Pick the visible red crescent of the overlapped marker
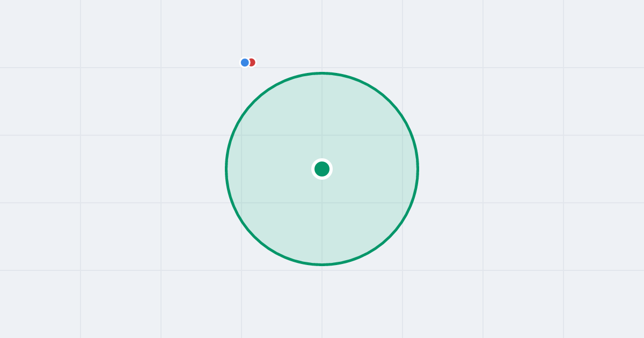644x338 pixels. tap(253, 62)
